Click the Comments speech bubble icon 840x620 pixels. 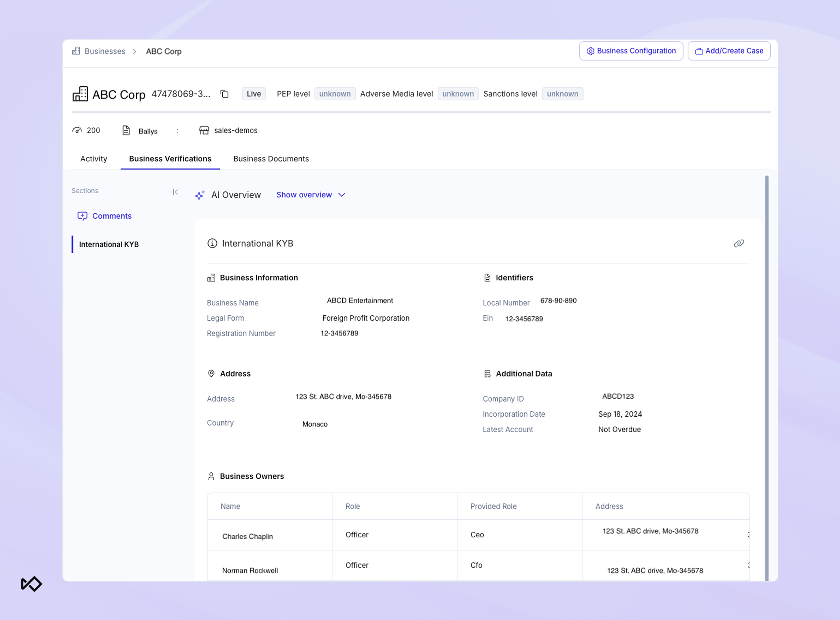click(82, 216)
